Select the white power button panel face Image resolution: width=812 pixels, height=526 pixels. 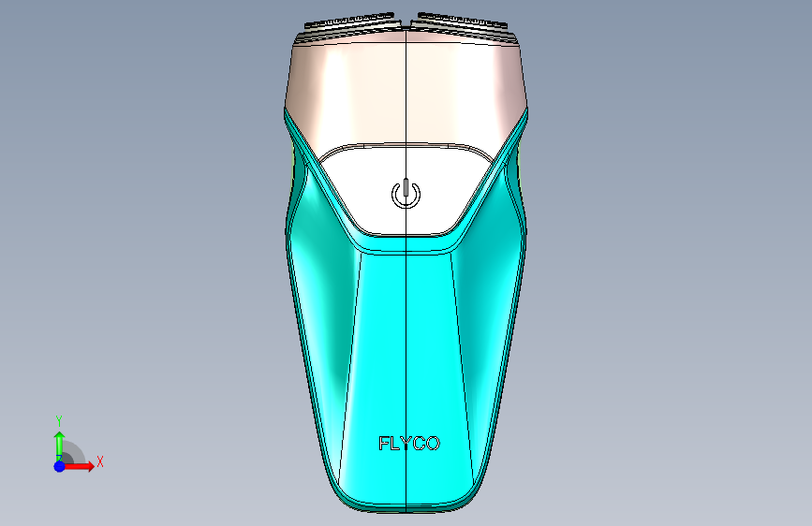pyautogui.click(x=406, y=191)
